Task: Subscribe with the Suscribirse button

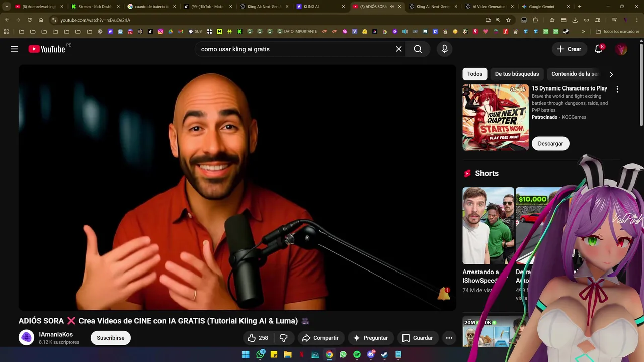Action: 111,338
